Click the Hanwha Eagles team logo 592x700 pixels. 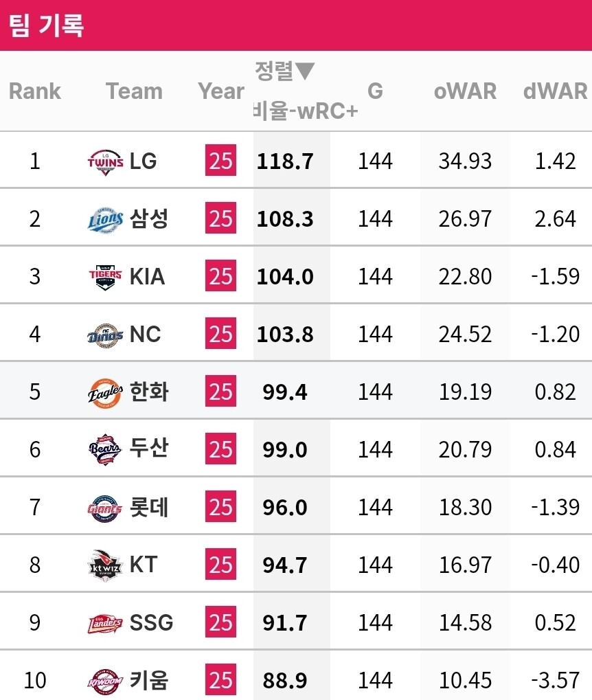tap(106, 392)
